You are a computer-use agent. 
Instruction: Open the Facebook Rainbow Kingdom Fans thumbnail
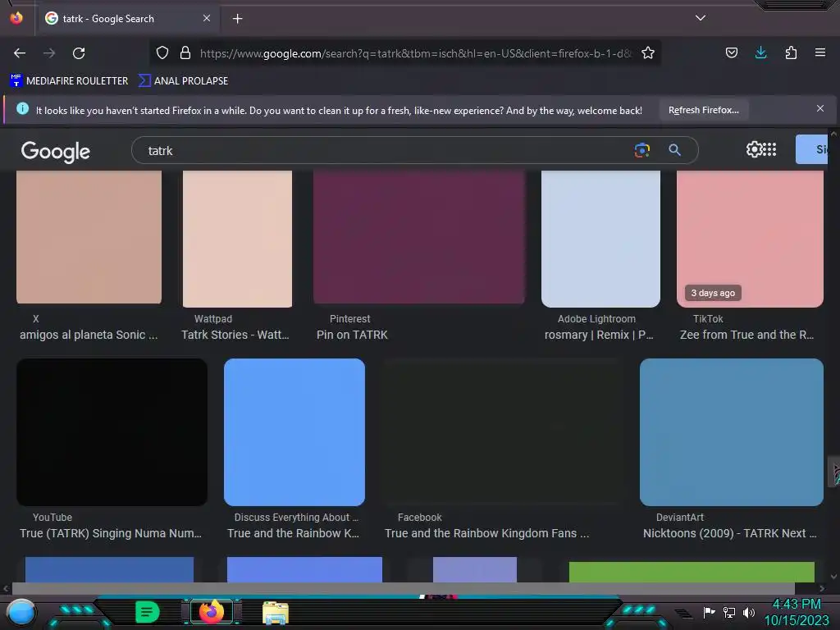click(503, 431)
